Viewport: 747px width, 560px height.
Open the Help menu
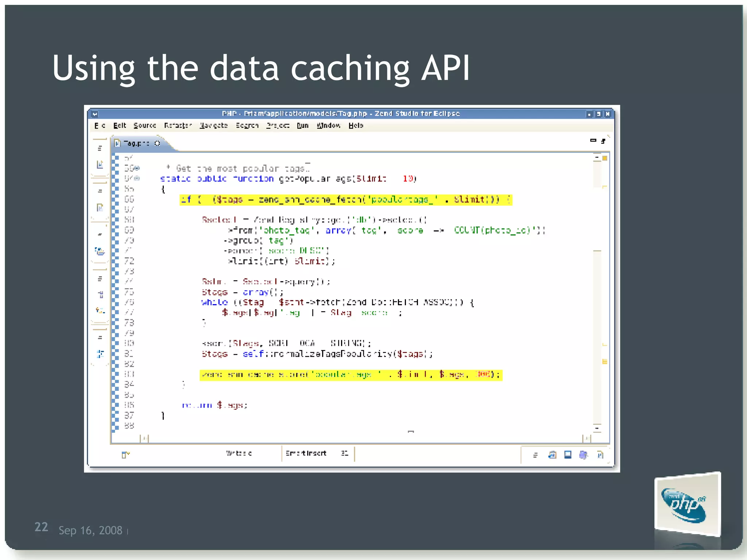pos(356,125)
